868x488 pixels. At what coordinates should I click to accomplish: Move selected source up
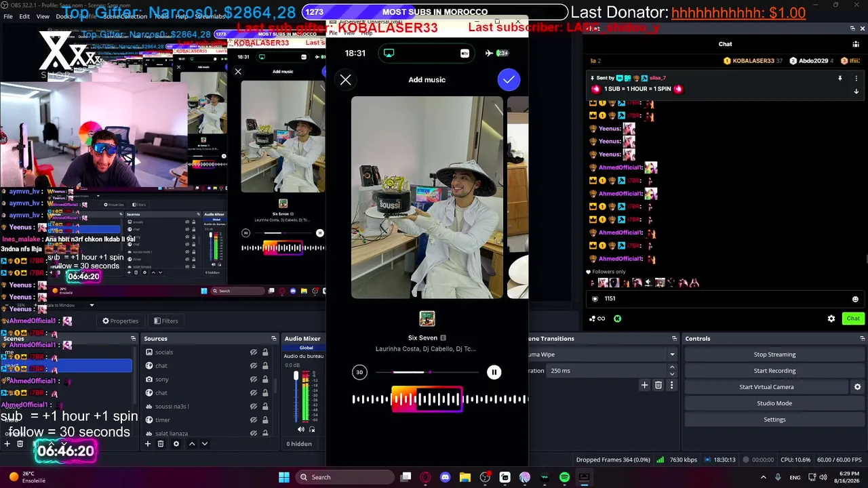(x=192, y=444)
